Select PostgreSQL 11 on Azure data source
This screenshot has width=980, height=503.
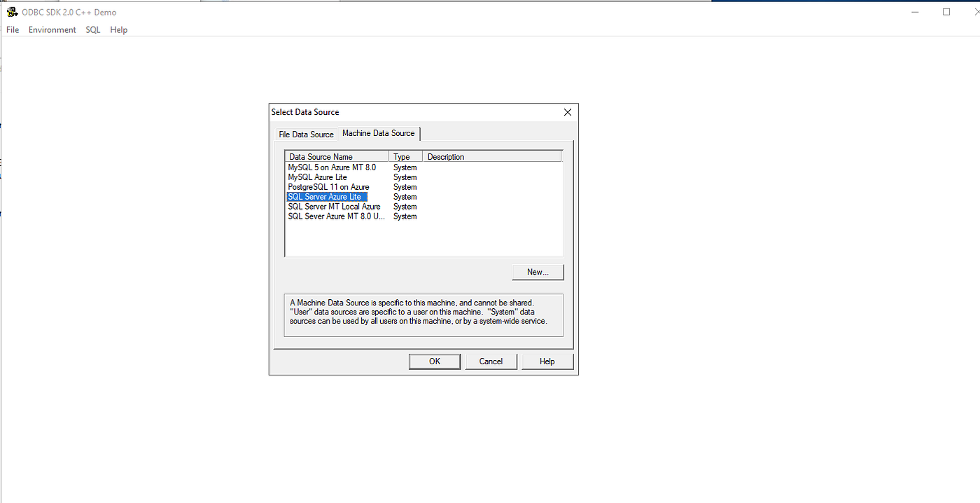click(328, 187)
